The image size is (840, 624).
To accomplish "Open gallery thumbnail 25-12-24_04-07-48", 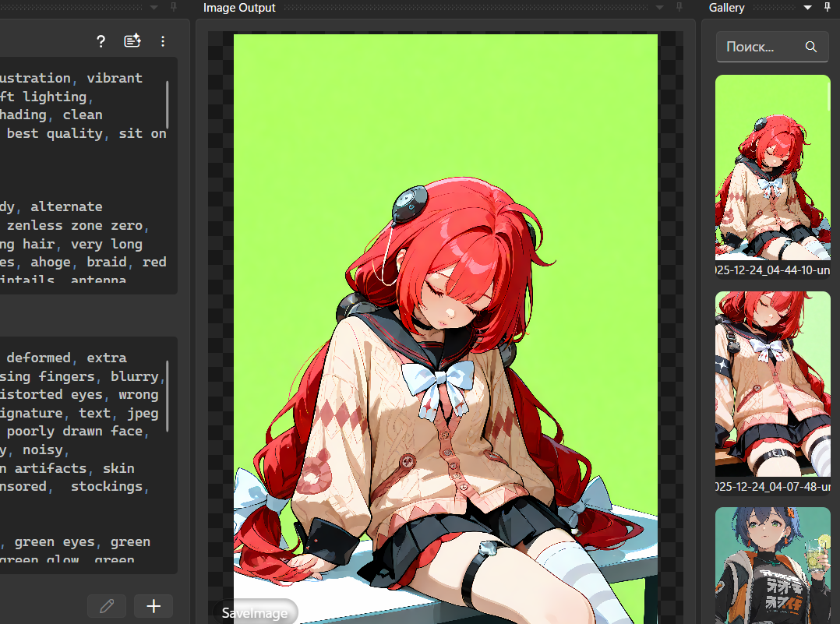I will tap(772, 384).
